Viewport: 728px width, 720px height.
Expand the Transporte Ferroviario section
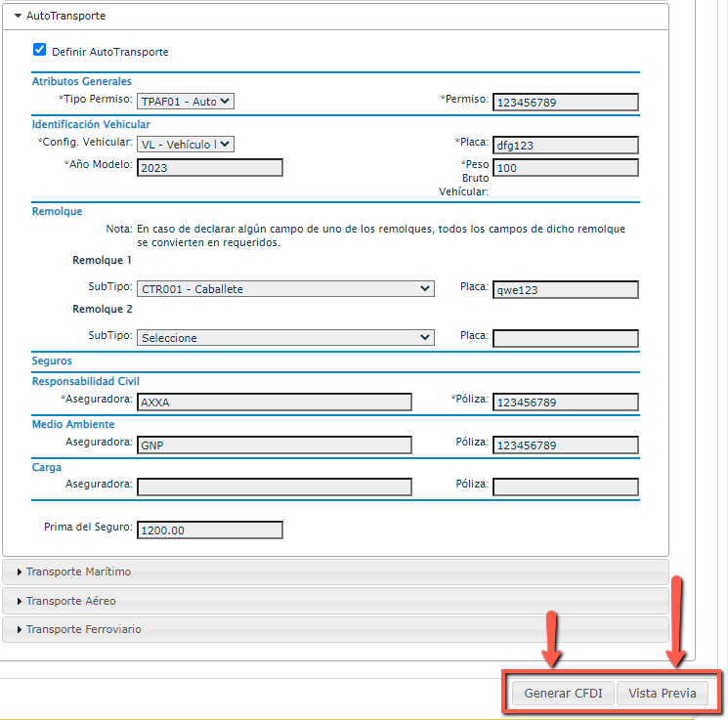tap(335, 629)
